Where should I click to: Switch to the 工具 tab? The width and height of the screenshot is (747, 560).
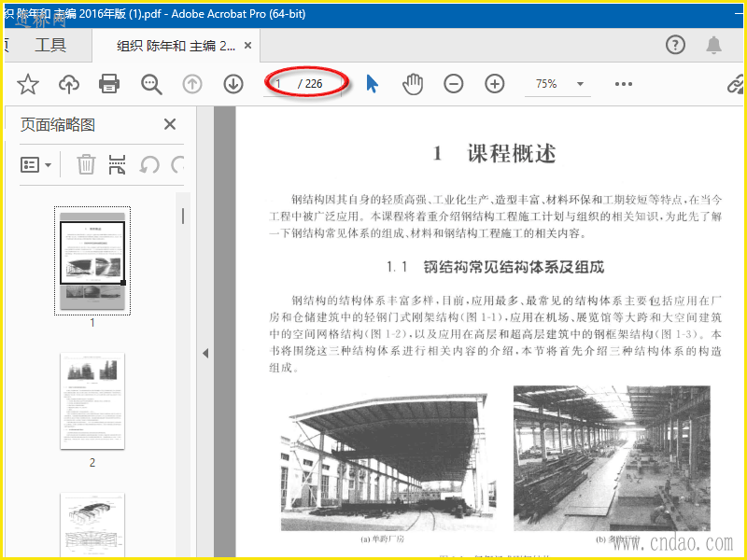pos(50,45)
